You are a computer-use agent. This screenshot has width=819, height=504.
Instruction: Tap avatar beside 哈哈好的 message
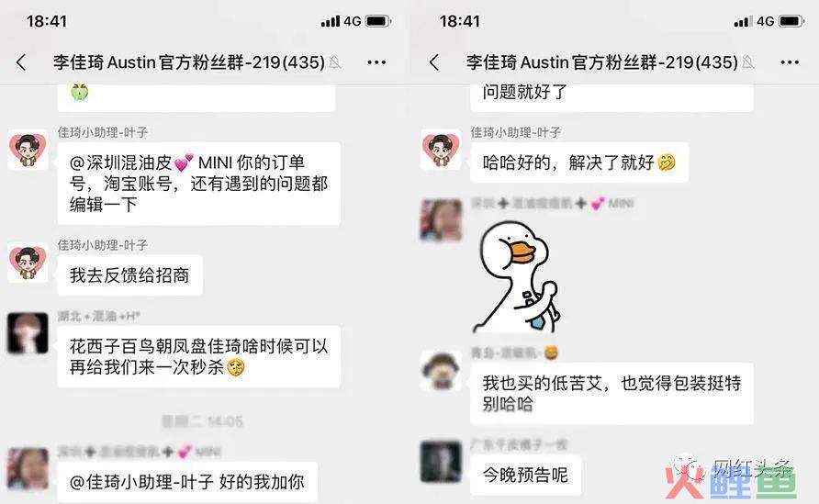441,150
